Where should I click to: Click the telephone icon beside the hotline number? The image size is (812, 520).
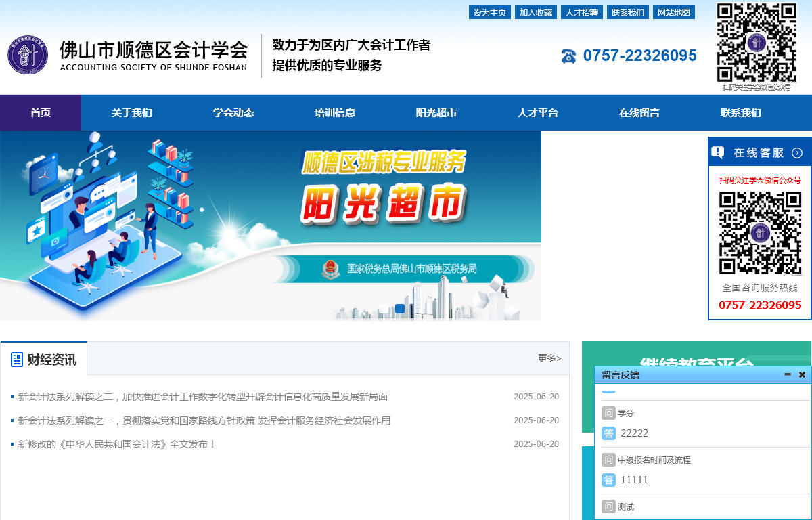click(x=568, y=56)
